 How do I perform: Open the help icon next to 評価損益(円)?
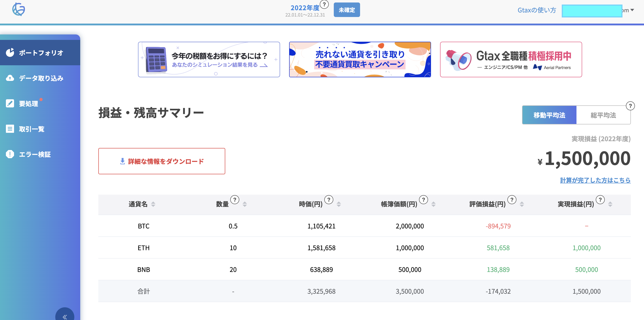click(x=511, y=199)
